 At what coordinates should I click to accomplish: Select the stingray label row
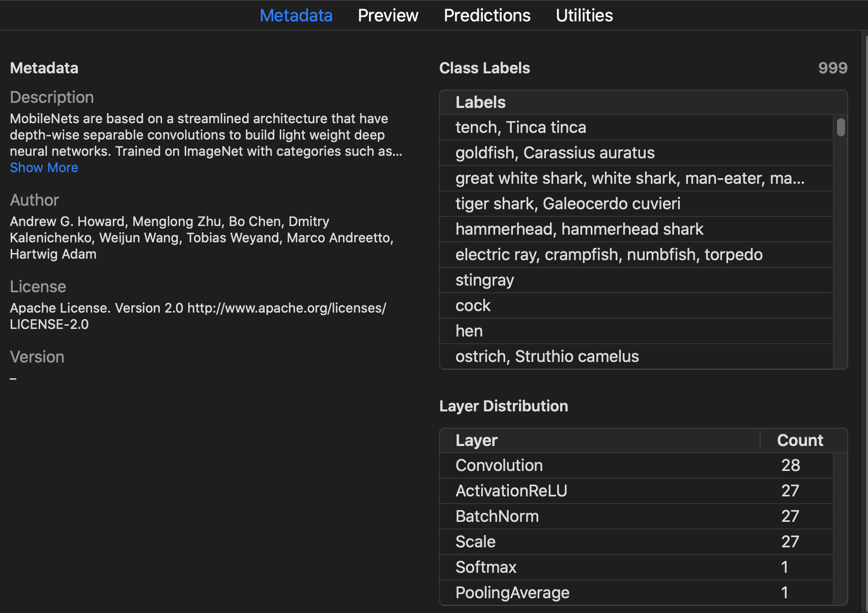[484, 280]
